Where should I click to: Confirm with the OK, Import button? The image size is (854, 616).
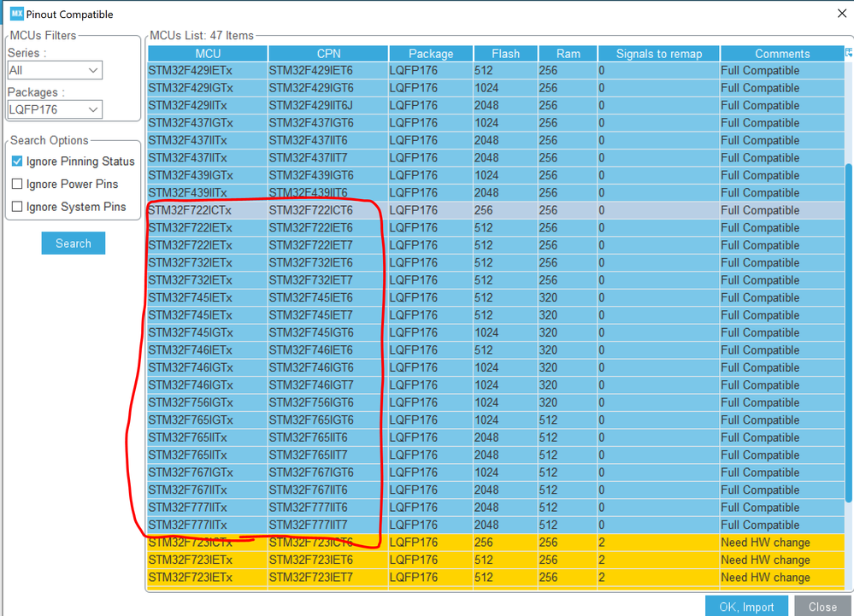746,607
